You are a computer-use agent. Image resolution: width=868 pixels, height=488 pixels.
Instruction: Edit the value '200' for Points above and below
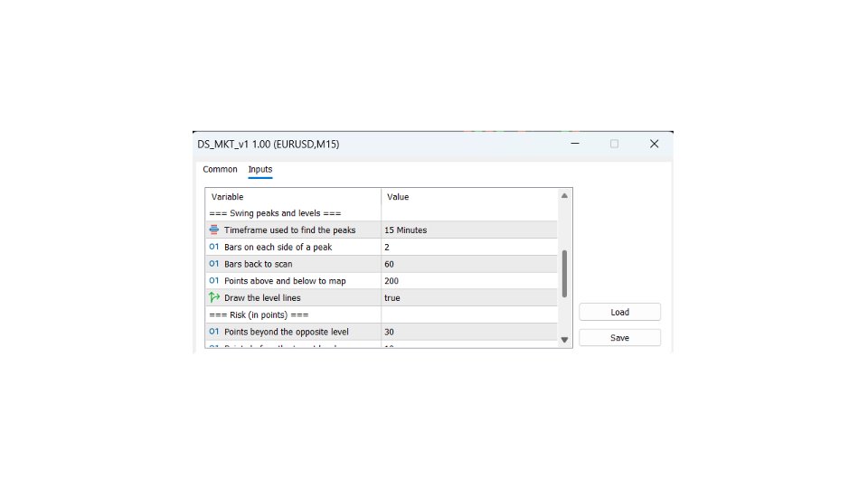469,280
